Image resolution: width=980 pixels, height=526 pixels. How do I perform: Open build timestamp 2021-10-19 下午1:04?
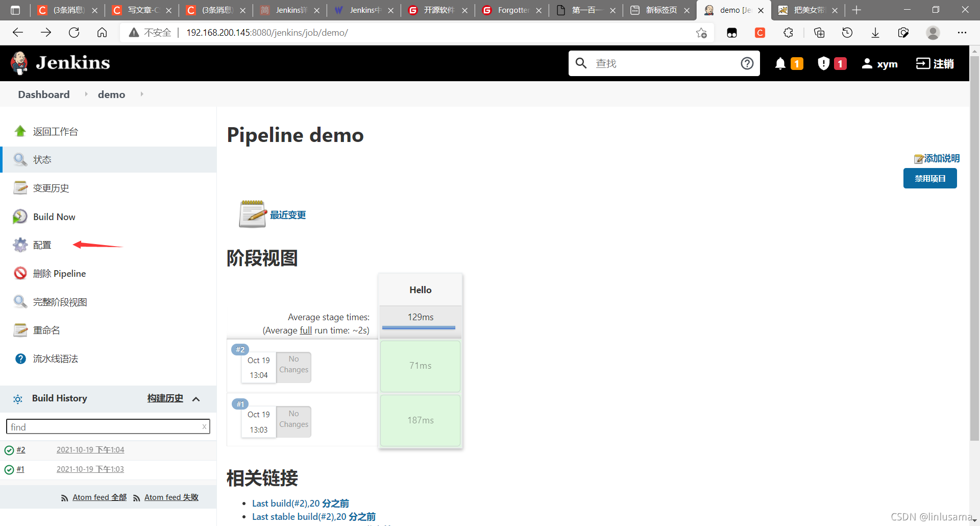(90, 450)
